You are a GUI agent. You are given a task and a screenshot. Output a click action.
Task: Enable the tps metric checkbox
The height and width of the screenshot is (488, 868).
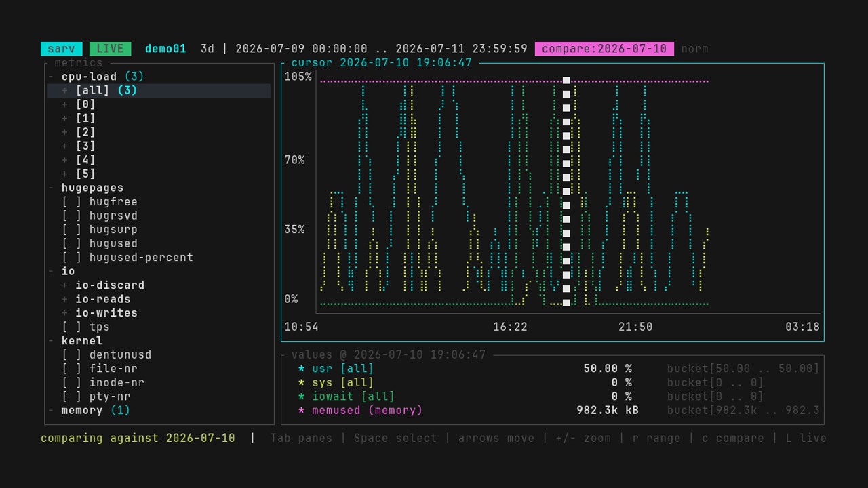point(72,327)
